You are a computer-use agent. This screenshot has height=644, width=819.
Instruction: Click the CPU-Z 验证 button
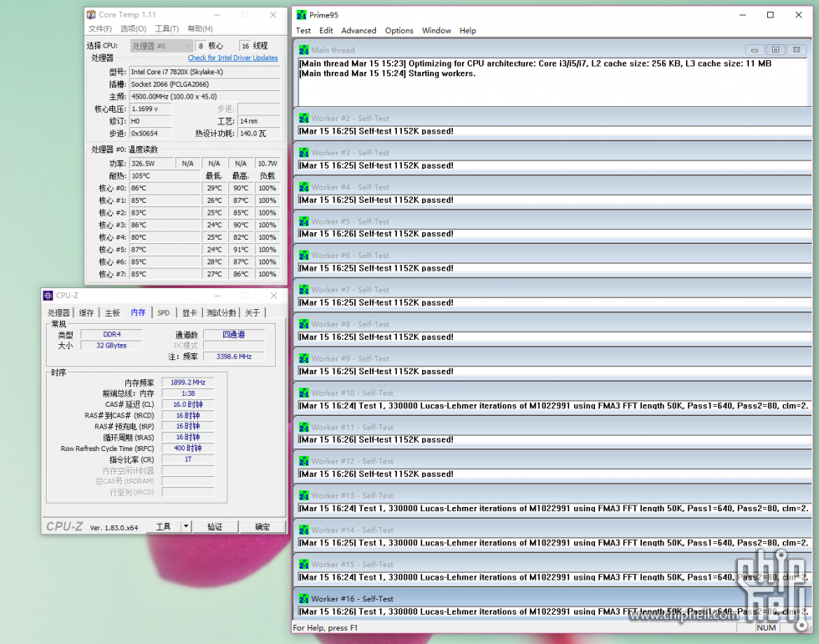[216, 526]
